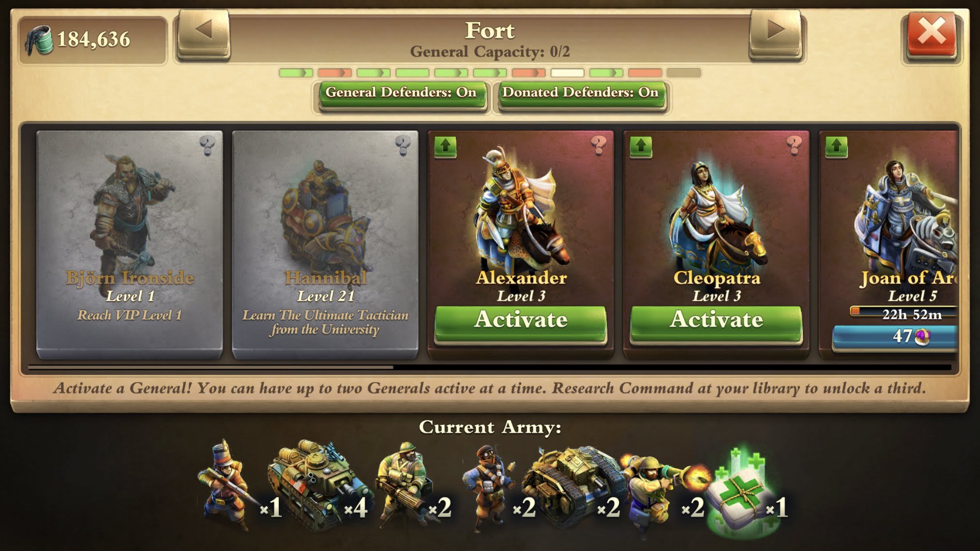The image size is (980, 551).
Task: Click the question mark on Hannibal's card
Action: tap(403, 145)
